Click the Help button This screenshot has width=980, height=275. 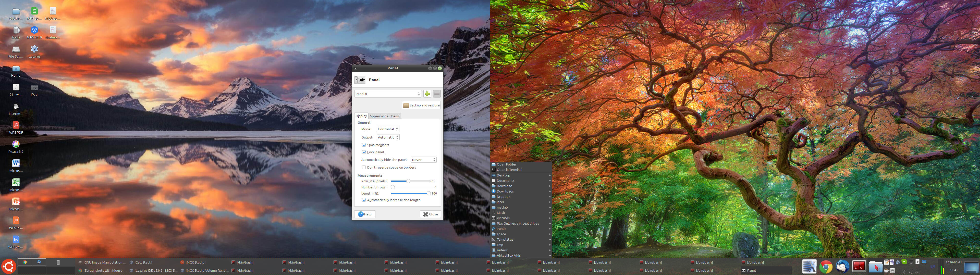coord(365,214)
